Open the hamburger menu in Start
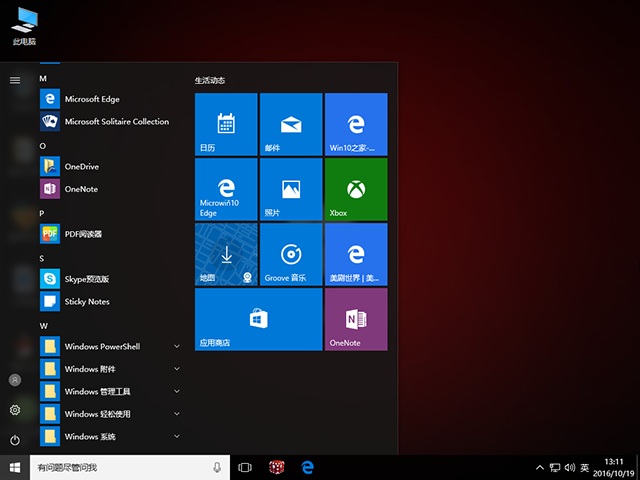640x480 pixels. 14,80
